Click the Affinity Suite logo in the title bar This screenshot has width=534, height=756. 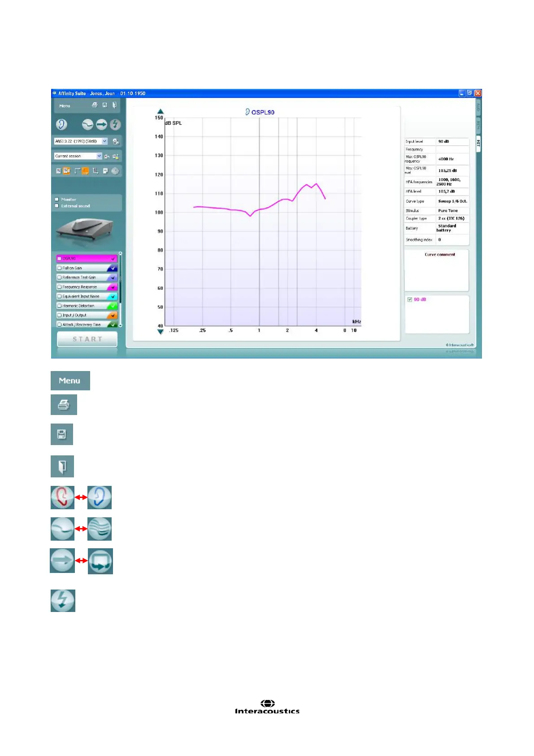[x=55, y=93]
